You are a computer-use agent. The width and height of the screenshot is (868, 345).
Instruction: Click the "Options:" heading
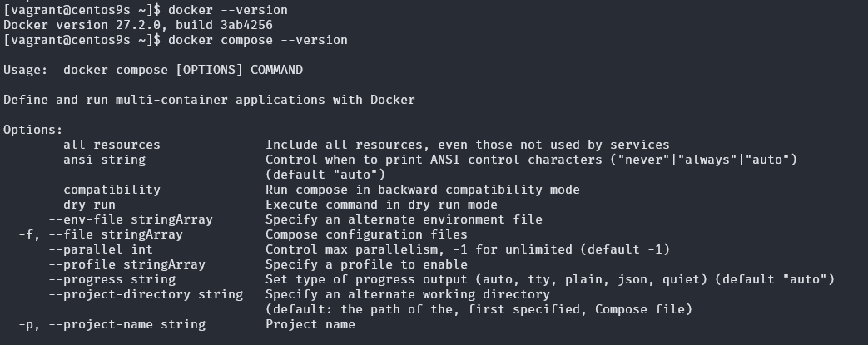[x=33, y=130]
